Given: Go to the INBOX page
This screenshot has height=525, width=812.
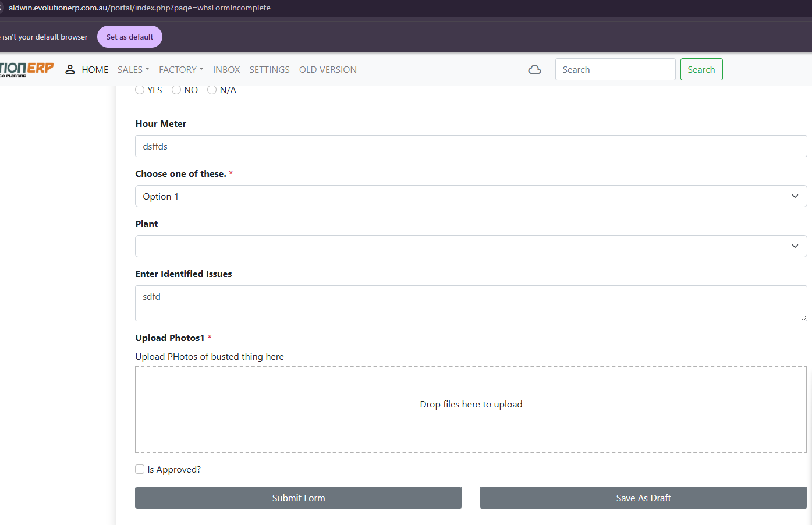Looking at the screenshot, I should click(x=226, y=70).
